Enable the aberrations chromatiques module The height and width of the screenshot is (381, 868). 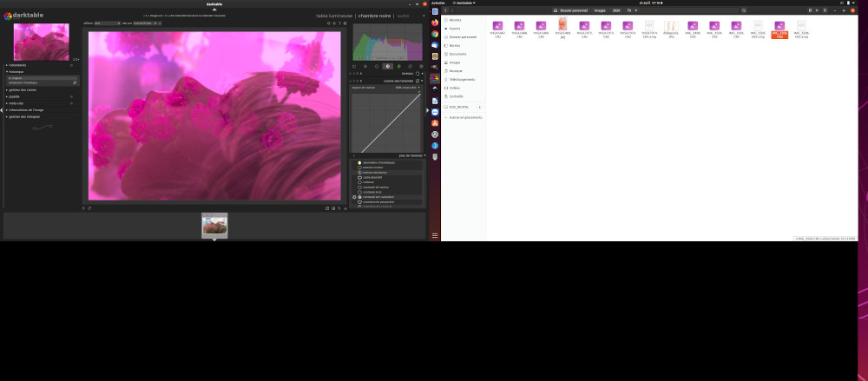tap(359, 163)
